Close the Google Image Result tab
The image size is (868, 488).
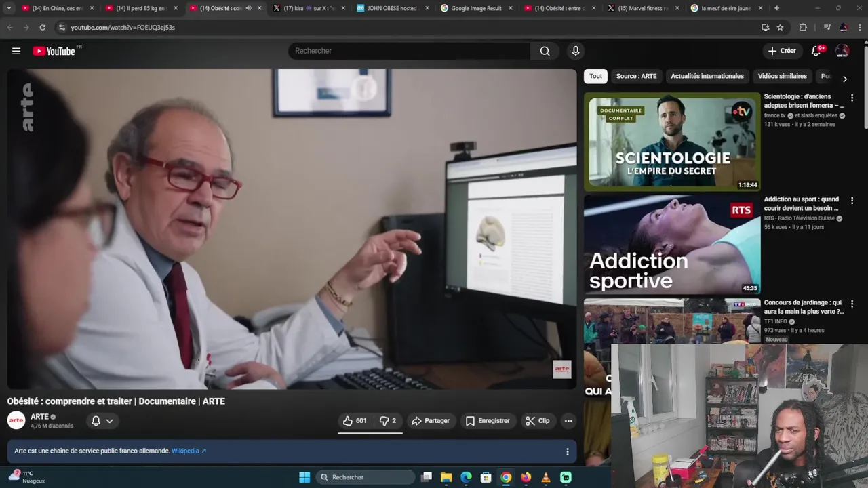(x=511, y=8)
